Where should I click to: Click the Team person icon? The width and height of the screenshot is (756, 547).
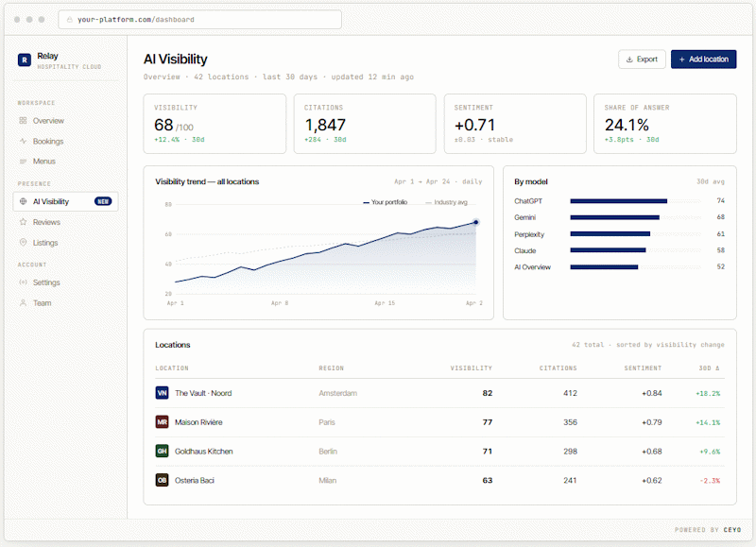pos(23,303)
